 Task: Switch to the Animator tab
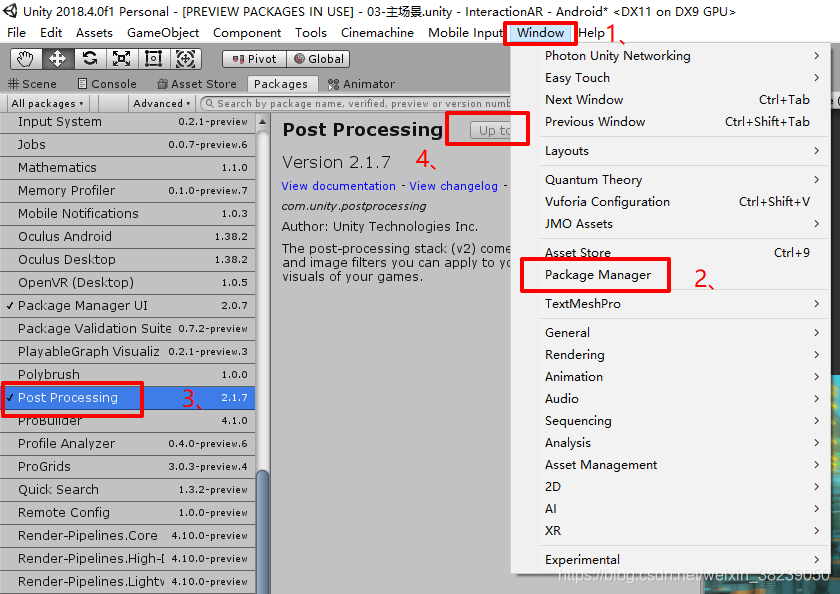pos(362,84)
